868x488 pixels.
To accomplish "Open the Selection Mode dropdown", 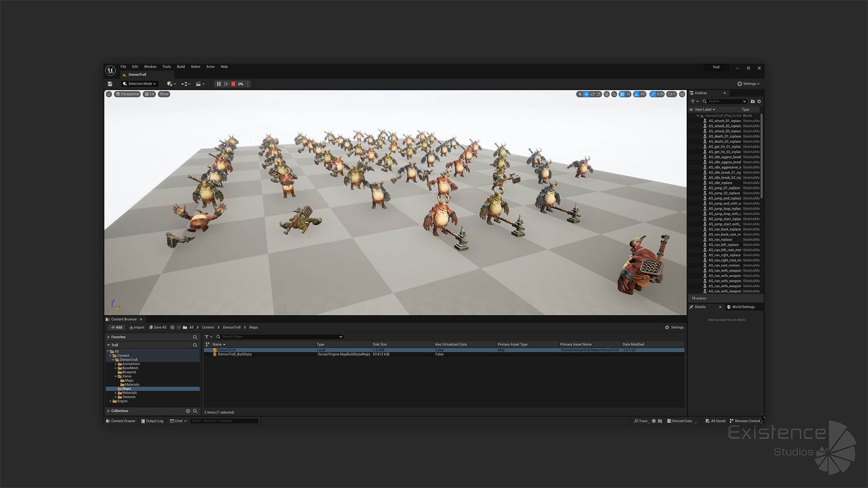I will click(140, 84).
